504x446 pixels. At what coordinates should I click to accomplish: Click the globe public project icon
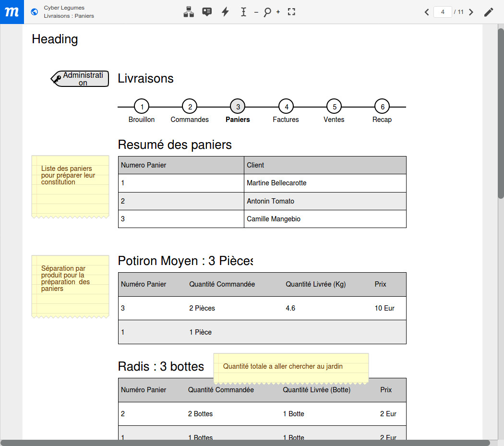tap(34, 12)
